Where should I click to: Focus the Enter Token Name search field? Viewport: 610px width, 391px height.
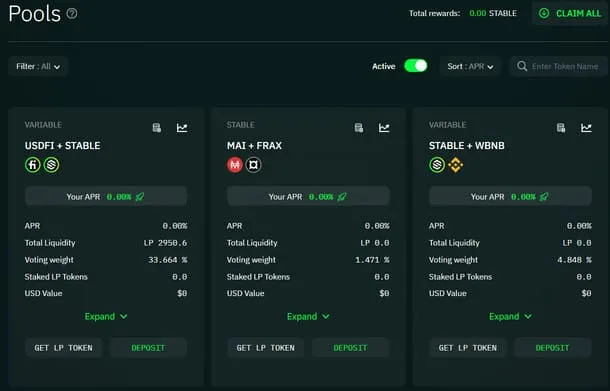coord(559,67)
